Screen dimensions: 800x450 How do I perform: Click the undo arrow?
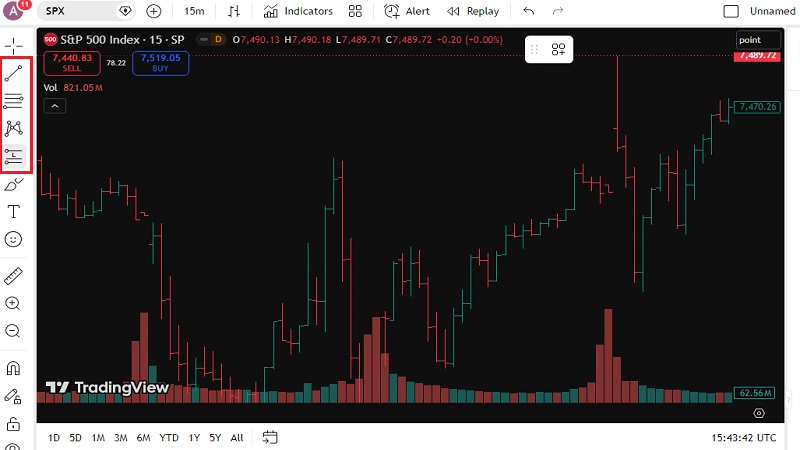[x=529, y=11]
